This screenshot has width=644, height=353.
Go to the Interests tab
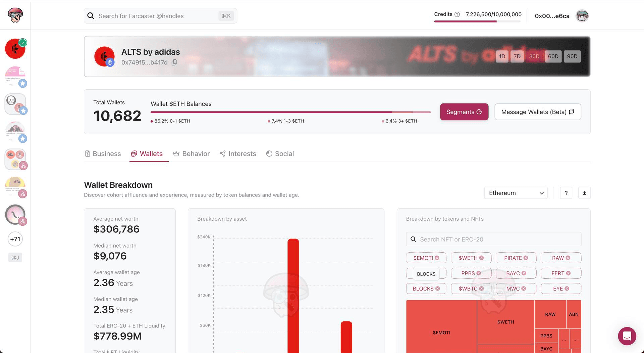pos(238,153)
